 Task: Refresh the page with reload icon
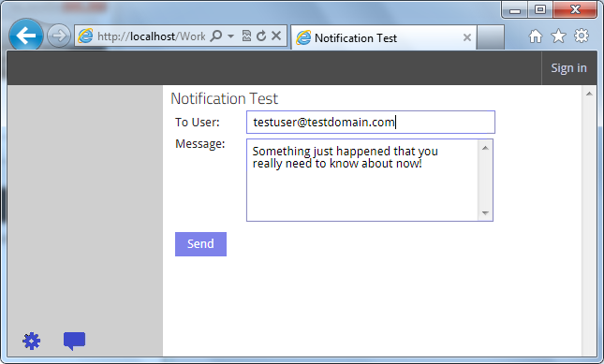(x=261, y=36)
